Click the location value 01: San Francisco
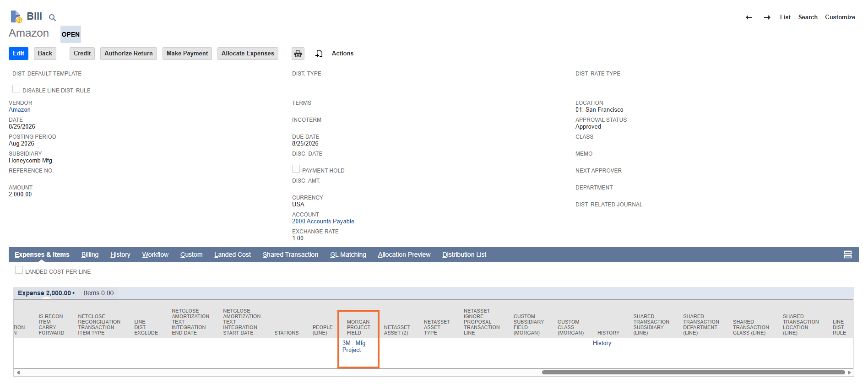The height and width of the screenshot is (384, 868). click(599, 110)
